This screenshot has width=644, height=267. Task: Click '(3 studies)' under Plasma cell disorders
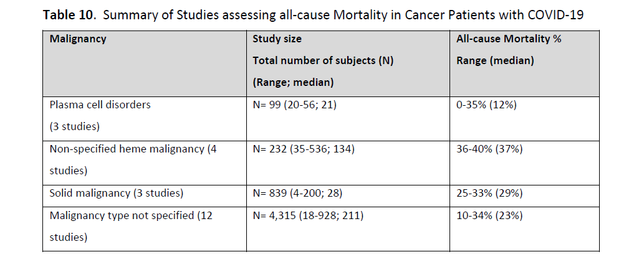pos(75,126)
